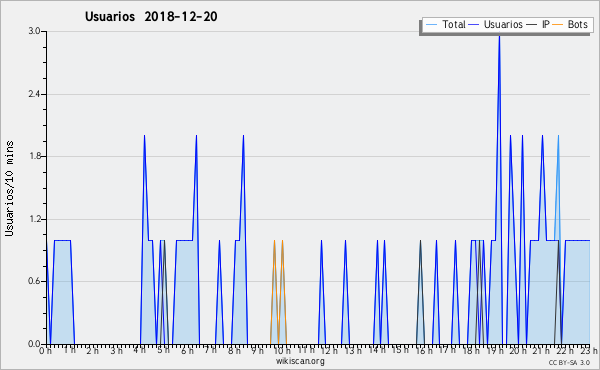Click the y-axis label Usuarios/10 mins
This screenshot has width=600, height=370.
[x=9, y=189]
